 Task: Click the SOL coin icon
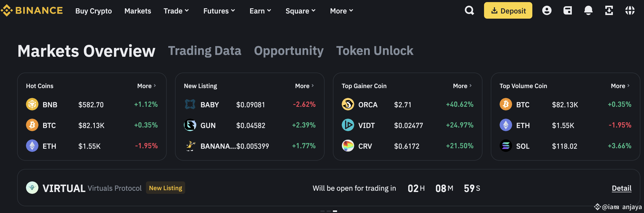click(506, 146)
